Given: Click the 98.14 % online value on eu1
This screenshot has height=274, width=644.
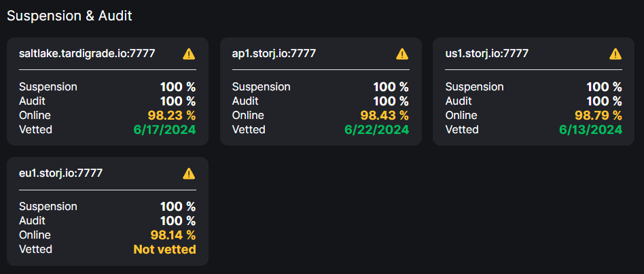Looking at the screenshot, I should click(x=173, y=235).
